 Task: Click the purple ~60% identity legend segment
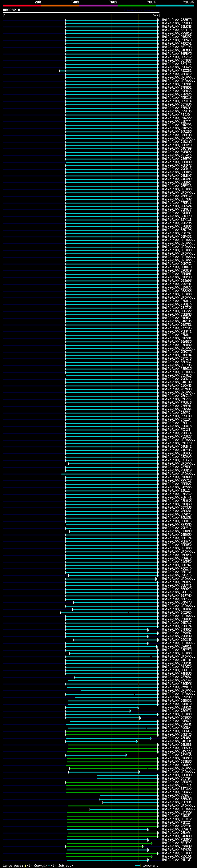99,6
